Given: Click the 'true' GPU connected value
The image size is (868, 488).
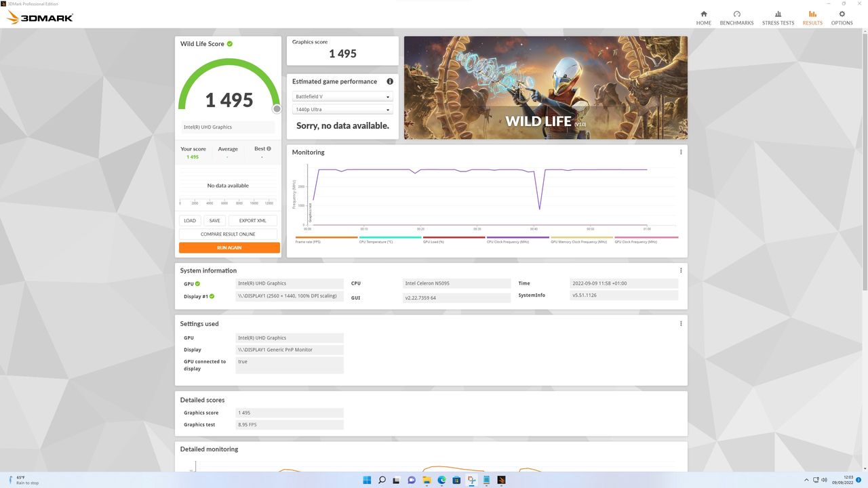Looking at the screenshot, I should coord(290,365).
